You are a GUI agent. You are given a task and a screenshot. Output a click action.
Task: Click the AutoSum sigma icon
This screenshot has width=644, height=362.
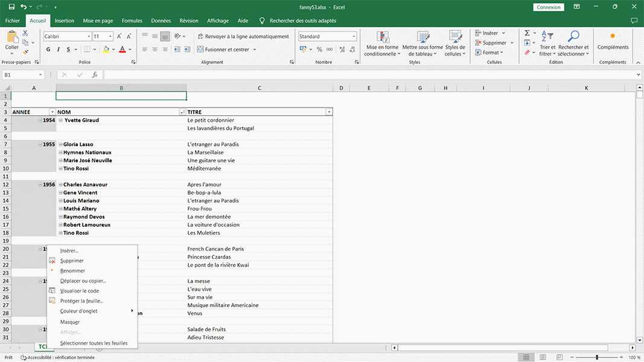point(527,33)
